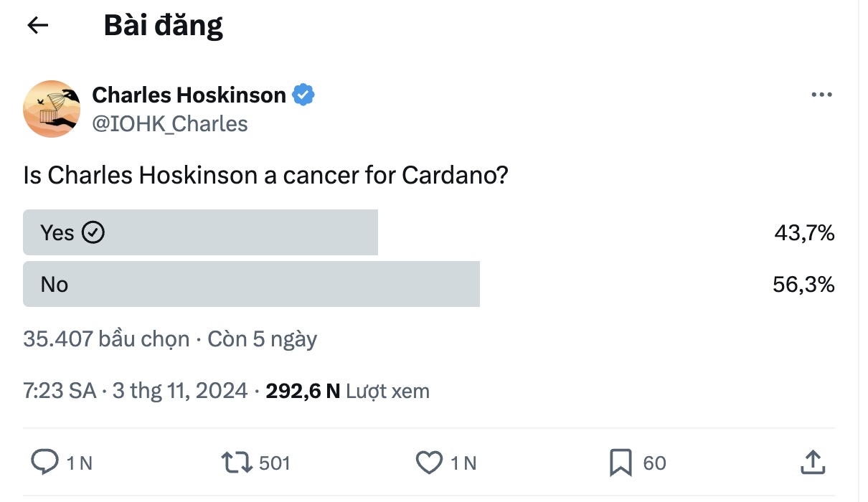
Task: Click the 35.407 bầu chọn vote count
Action: point(106,338)
